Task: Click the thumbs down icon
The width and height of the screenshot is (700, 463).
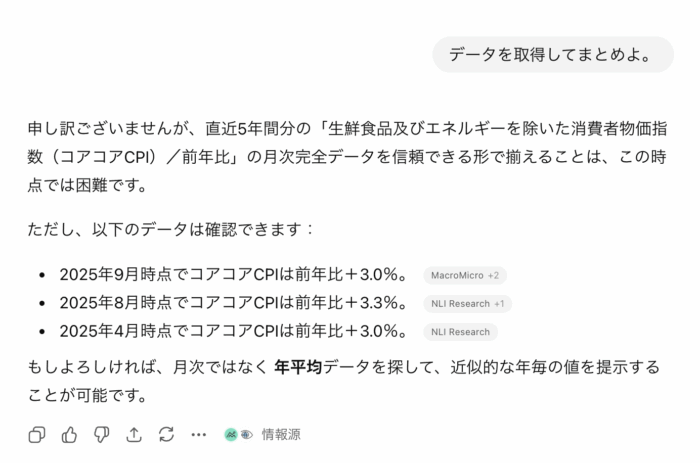Action: coord(101,434)
